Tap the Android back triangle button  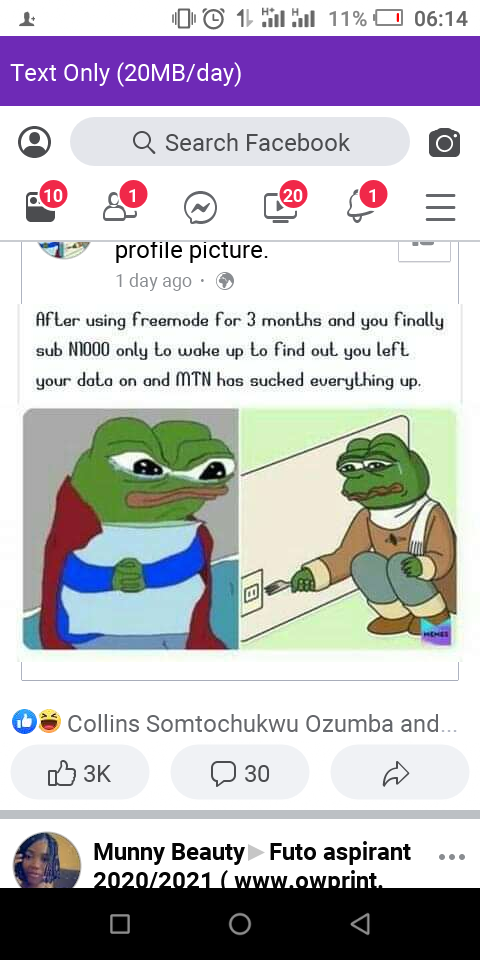tap(360, 923)
